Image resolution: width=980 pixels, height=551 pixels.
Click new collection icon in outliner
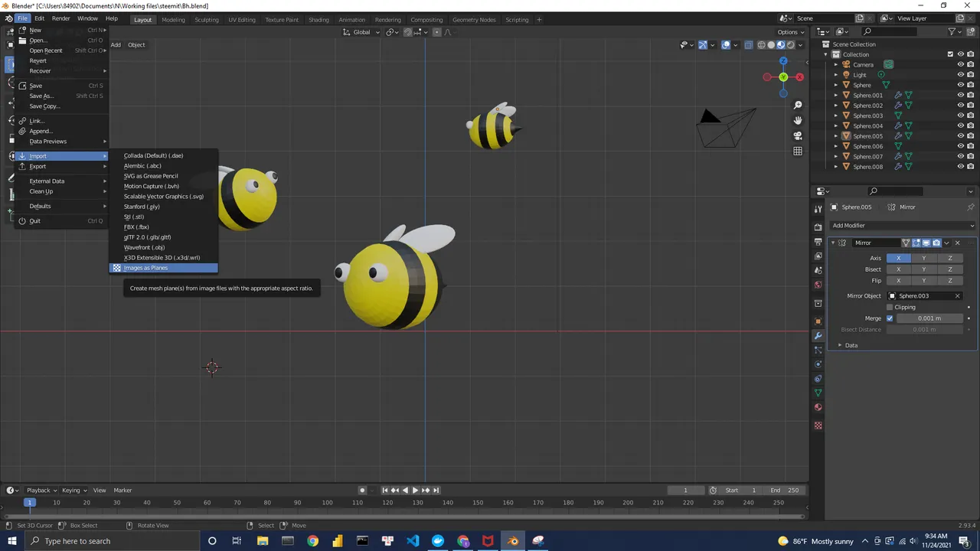(970, 31)
